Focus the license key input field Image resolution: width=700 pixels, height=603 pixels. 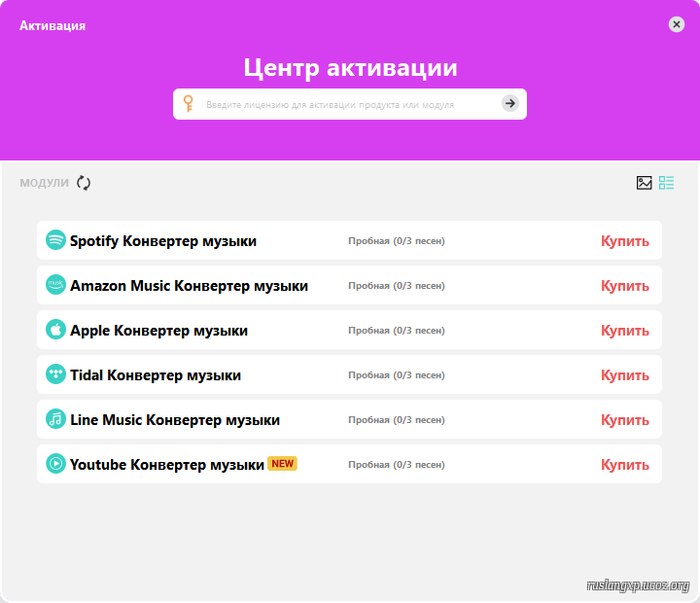(x=350, y=104)
